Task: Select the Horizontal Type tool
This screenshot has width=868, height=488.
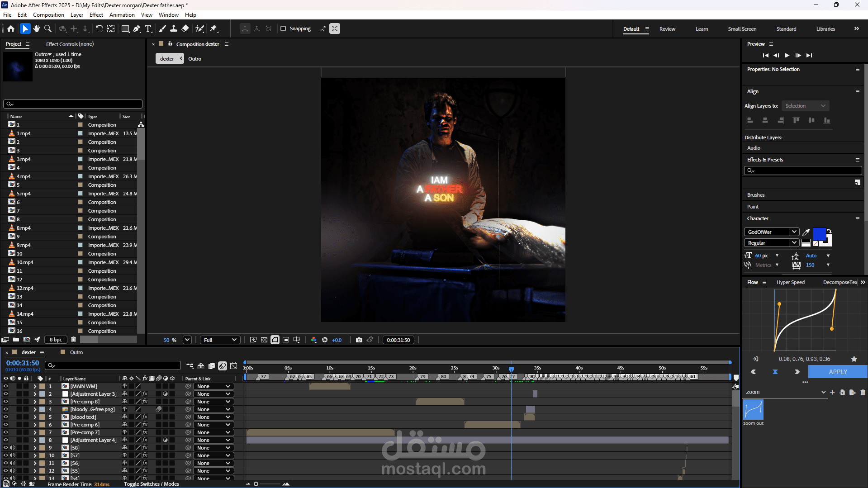Action: (148, 28)
